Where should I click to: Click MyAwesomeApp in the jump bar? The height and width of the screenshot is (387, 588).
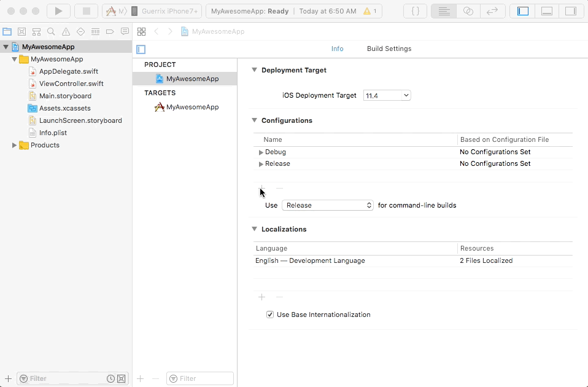pos(212,31)
